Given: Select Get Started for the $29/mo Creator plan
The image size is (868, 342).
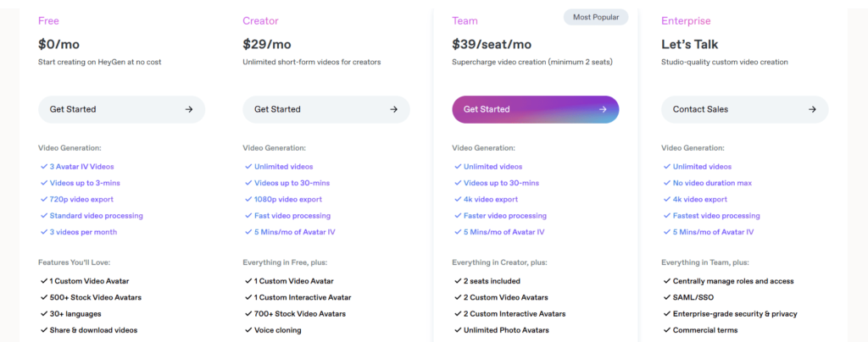Looking at the screenshot, I should 326,109.
